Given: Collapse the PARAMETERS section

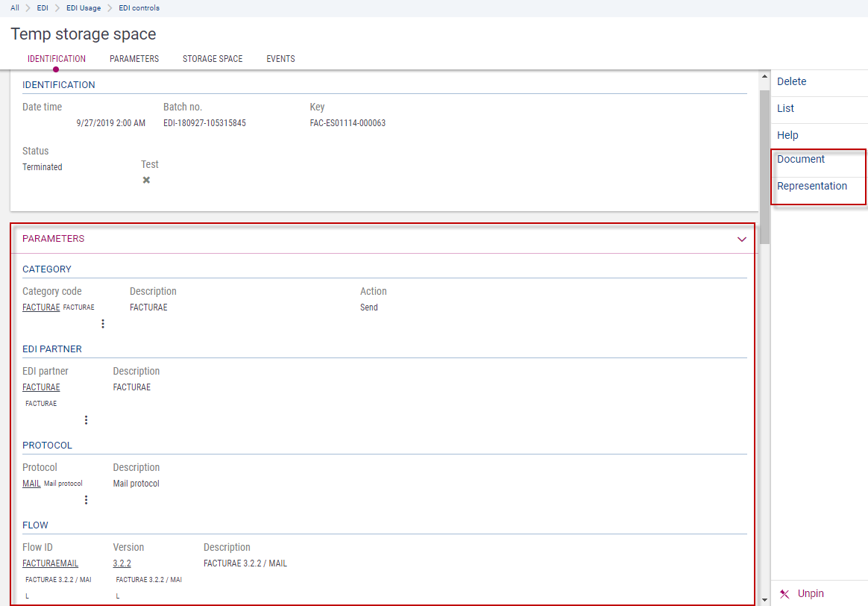Looking at the screenshot, I should tap(741, 240).
